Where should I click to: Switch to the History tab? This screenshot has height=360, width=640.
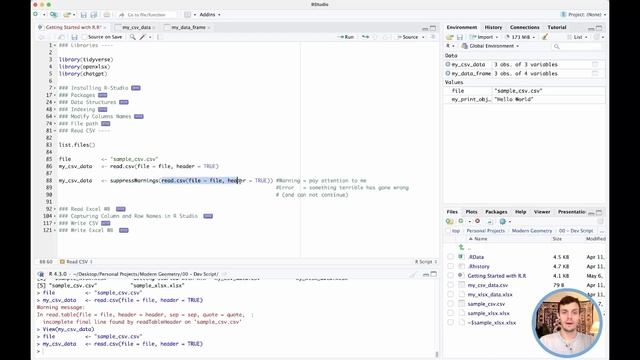point(493,27)
